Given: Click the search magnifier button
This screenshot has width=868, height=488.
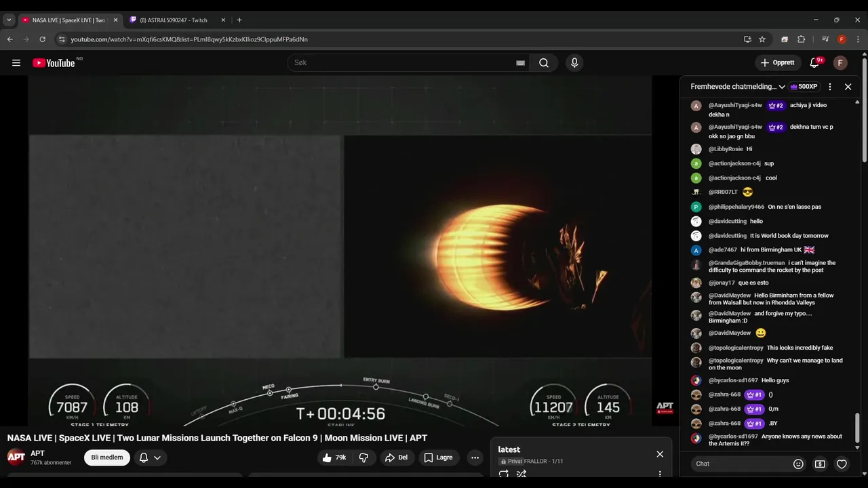Looking at the screenshot, I should click(x=544, y=63).
